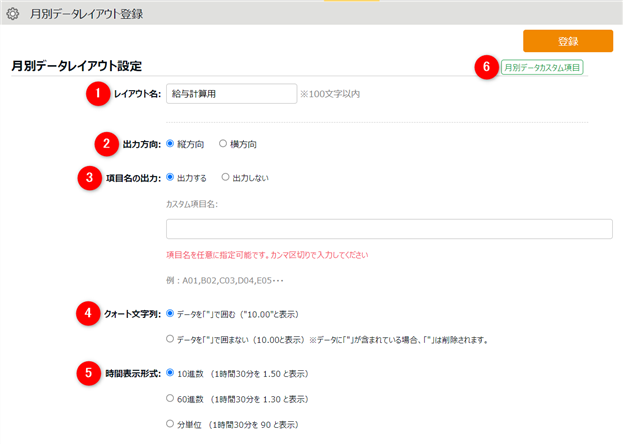
Task: Click the カスタム項目名 input box
Action: pos(389,229)
